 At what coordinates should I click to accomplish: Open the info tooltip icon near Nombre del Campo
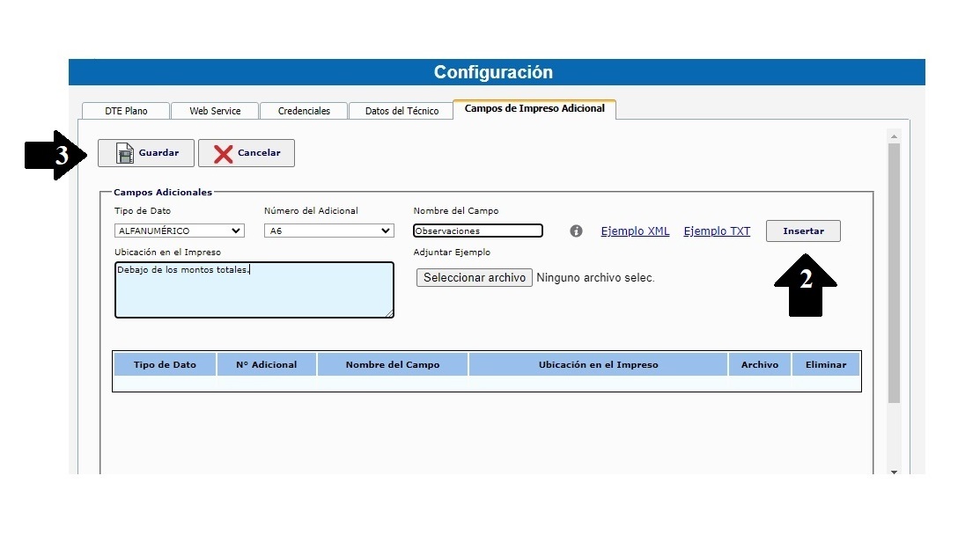575,231
